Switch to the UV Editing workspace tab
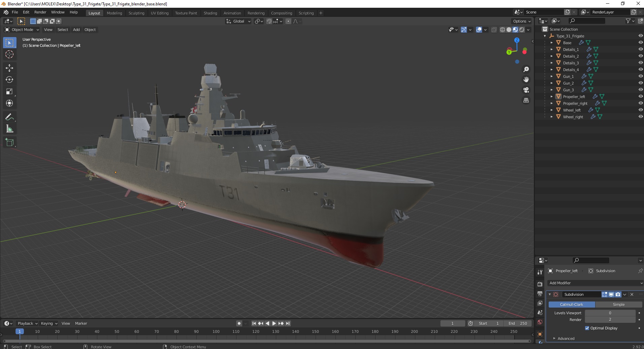 (160, 13)
